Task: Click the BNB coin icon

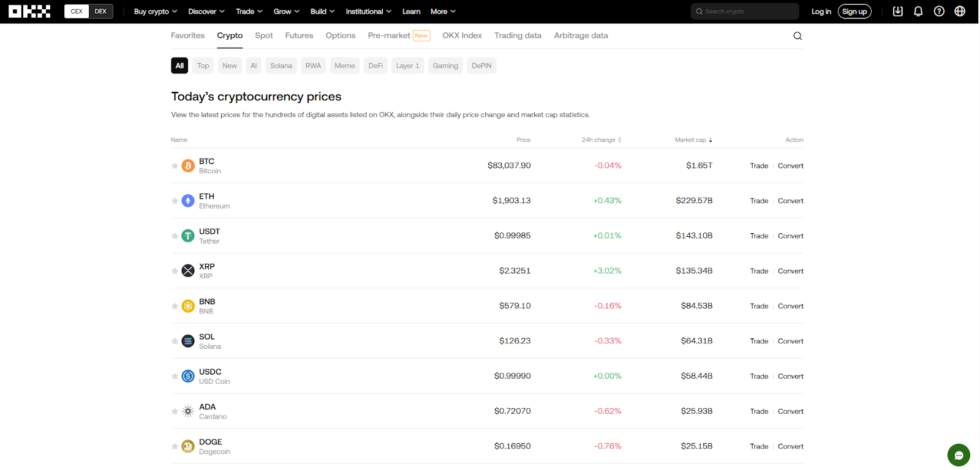Action: tap(188, 306)
